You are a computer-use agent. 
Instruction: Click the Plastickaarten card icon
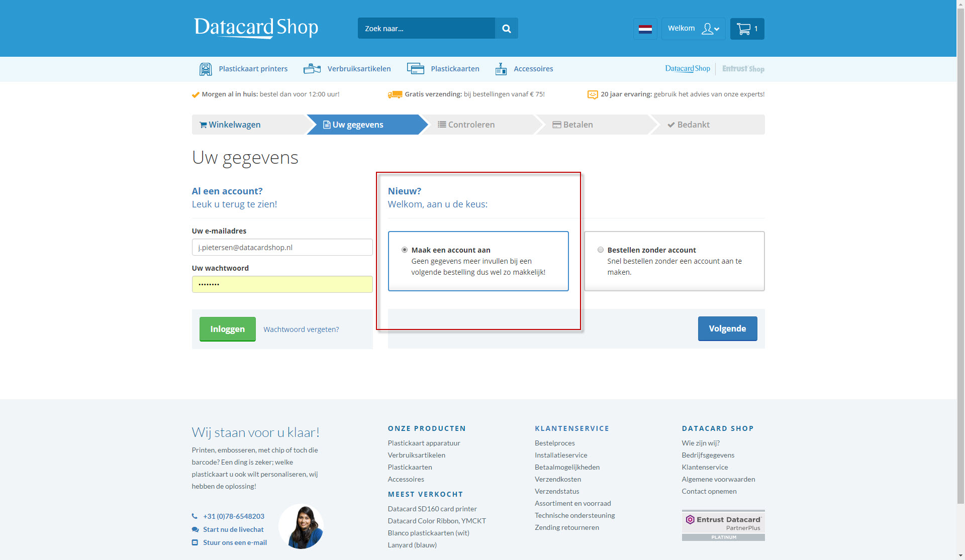pos(416,69)
